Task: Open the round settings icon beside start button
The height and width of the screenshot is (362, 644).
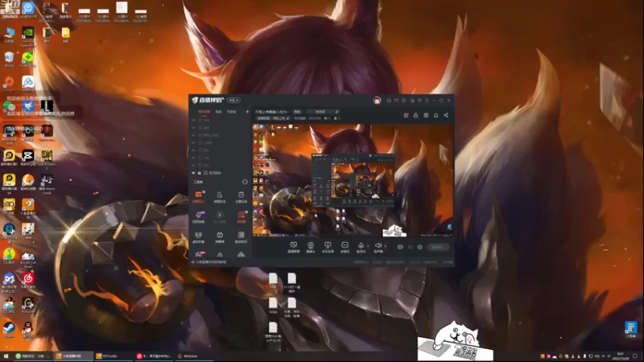Action: [x=419, y=247]
